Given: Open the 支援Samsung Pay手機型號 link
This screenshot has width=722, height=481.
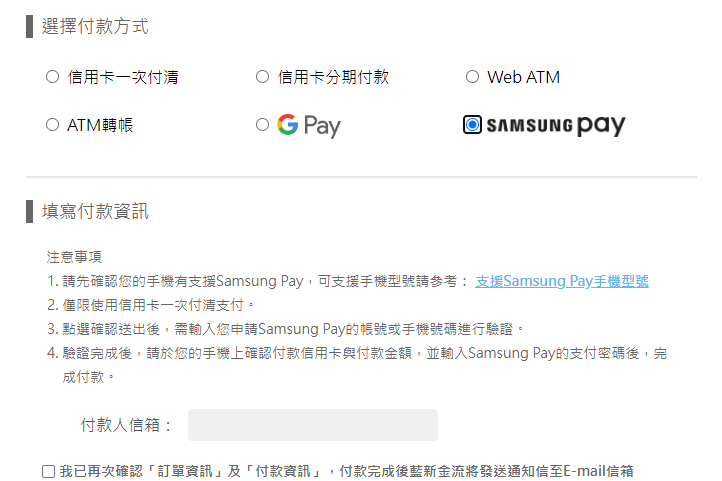Looking at the screenshot, I should 562,281.
